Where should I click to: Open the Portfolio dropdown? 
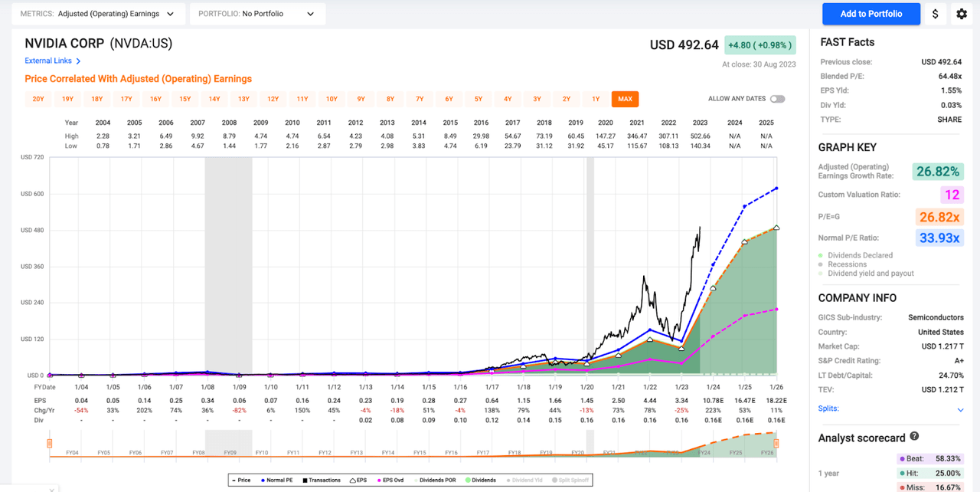(256, 14)
